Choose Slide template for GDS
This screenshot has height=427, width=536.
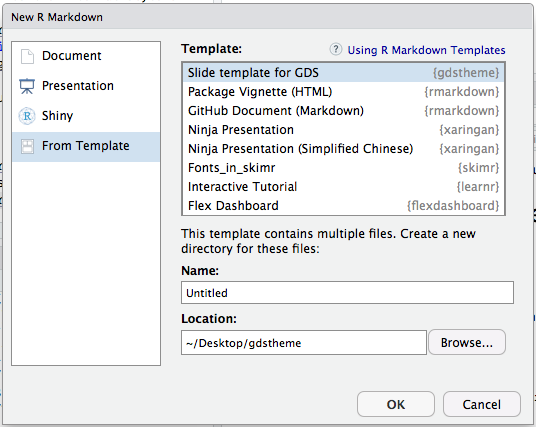point(343,72)
